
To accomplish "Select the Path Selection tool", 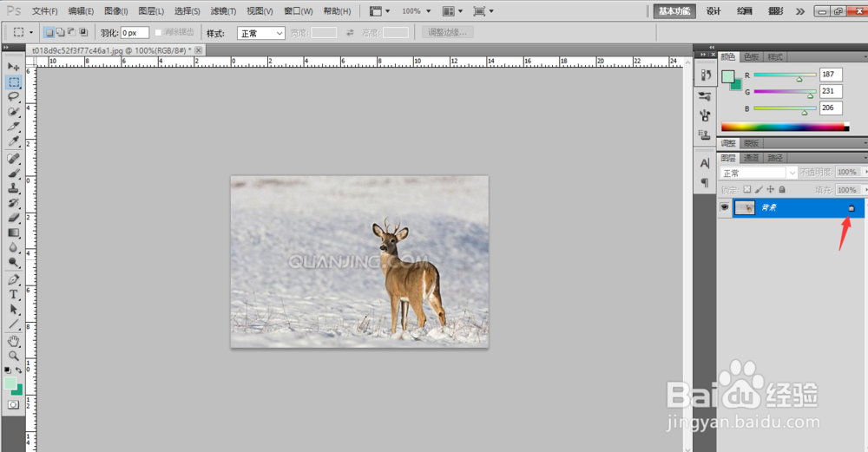I will [x=14, y=309].
